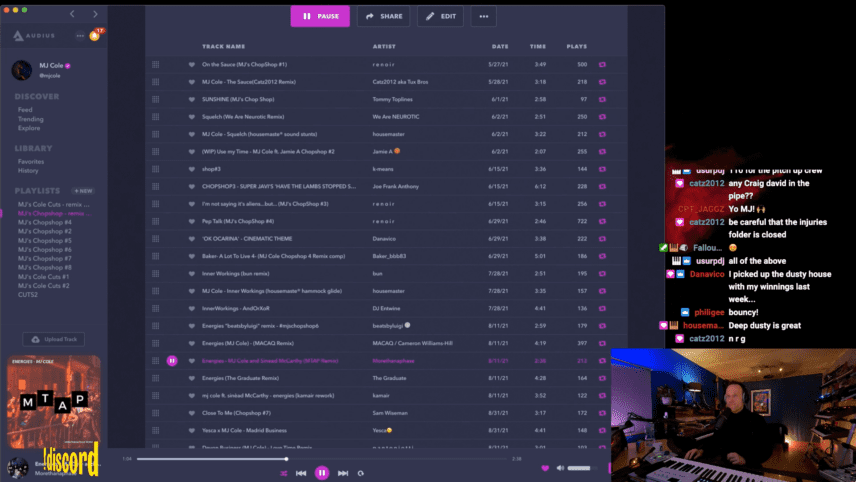Sort by DATE column header

pyautogui.click(x=500, y=46)
